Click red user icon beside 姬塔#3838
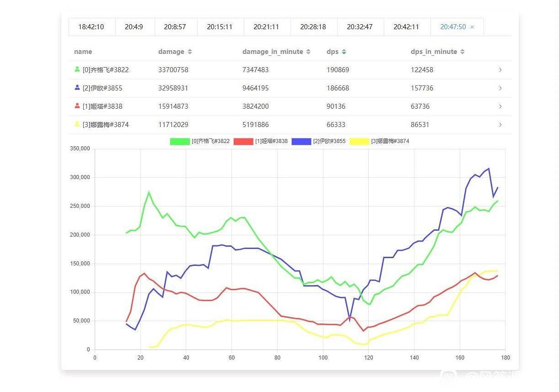Viewport: 559px width, 392px height. pos(77,106)
